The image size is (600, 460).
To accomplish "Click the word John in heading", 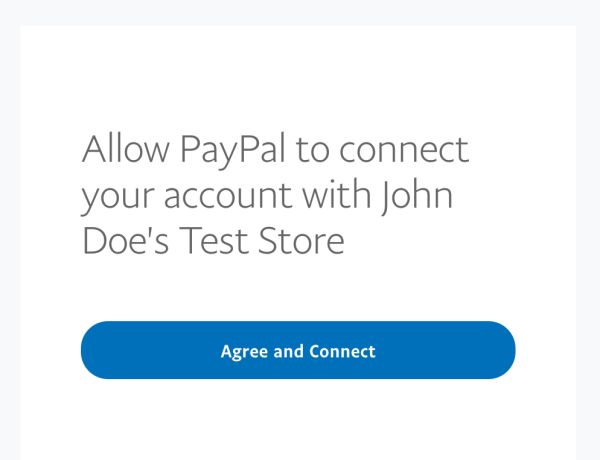I will point(417,195).
